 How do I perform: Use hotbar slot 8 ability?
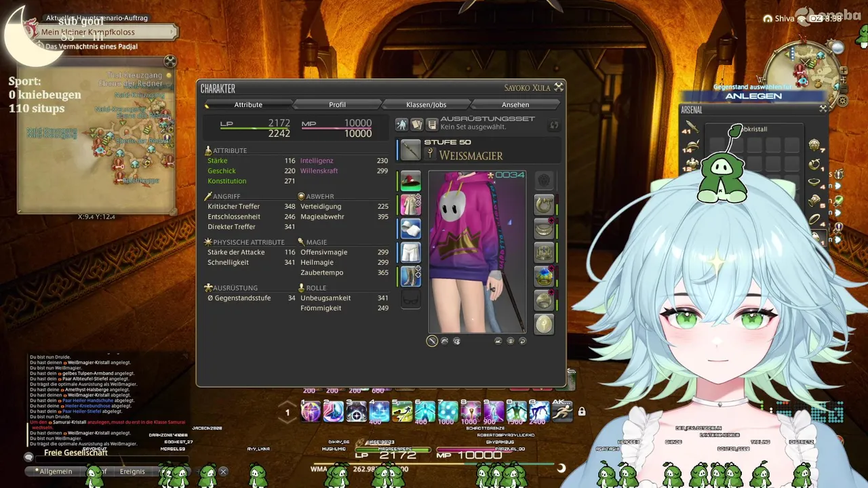point(471,411)
